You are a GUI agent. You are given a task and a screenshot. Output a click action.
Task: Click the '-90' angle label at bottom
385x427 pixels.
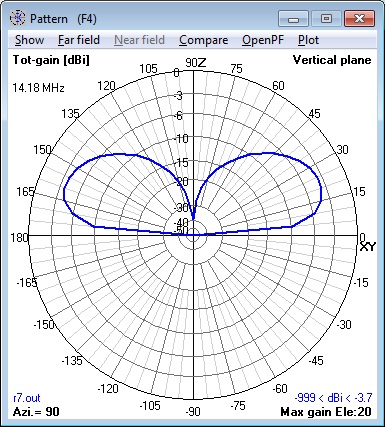pyautogui.click(x=193, y=412)
